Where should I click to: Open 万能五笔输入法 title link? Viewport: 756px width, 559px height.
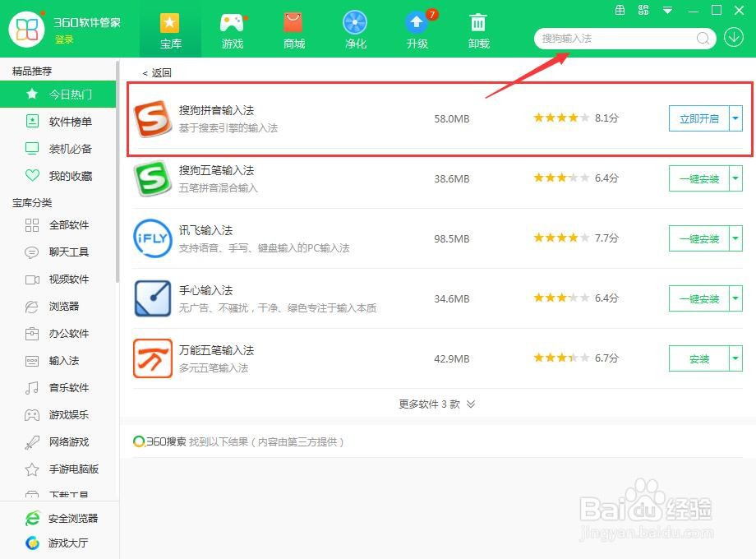click(216, 351)
